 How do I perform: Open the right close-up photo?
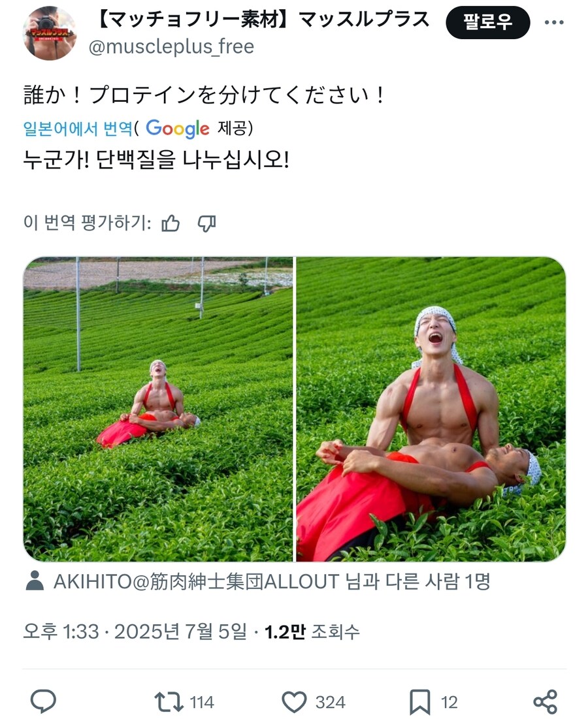coord(431,409)
